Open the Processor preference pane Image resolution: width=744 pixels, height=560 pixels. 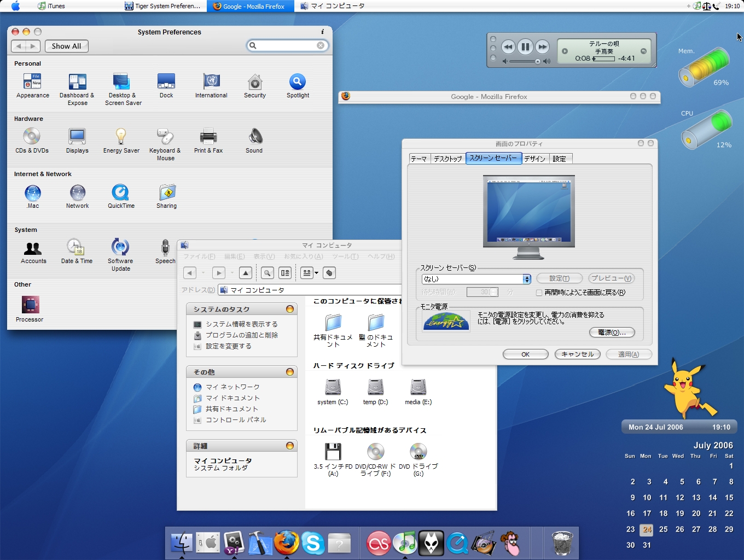tap(30, 309)
